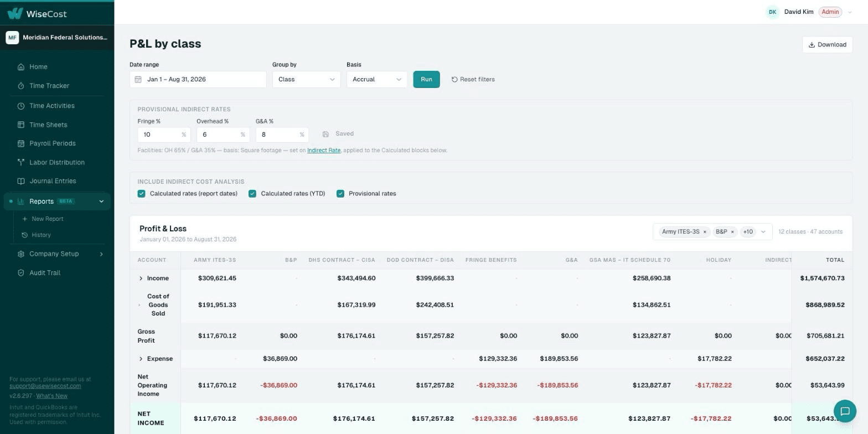This screenshot has height=434, width=868.
Task: Collapse the Reports menu chevron
Action: pyautogui.click(x=101, y=201)
